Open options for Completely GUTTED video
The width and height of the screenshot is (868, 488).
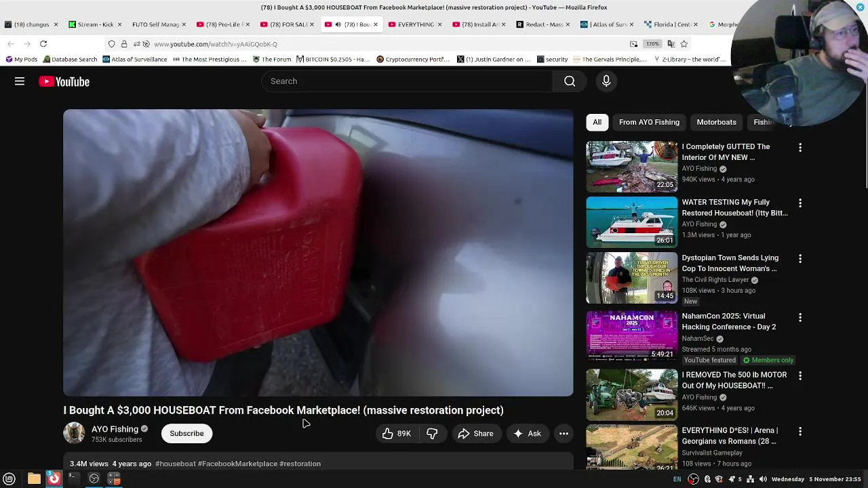click(800, 148)
